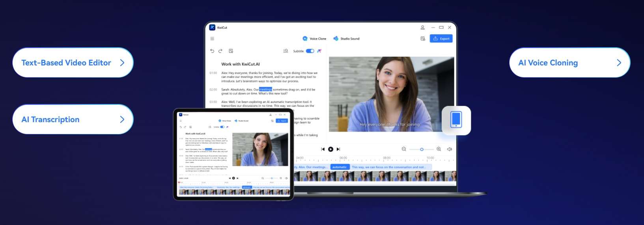Select the Studio Sound tool
The width and height of the screenshot is (644, 225).
point(346,39)
